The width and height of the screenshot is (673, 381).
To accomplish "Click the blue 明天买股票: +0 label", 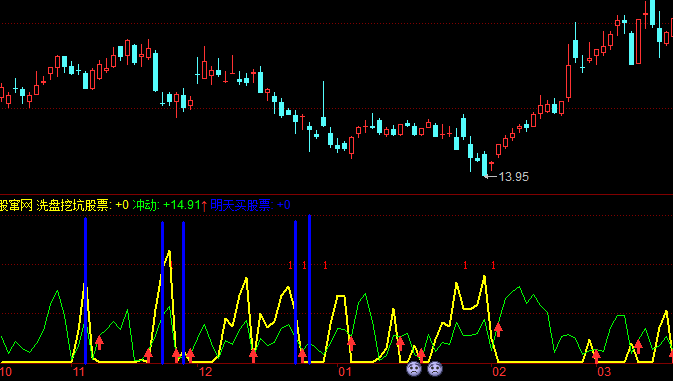I will coord(250,206).
